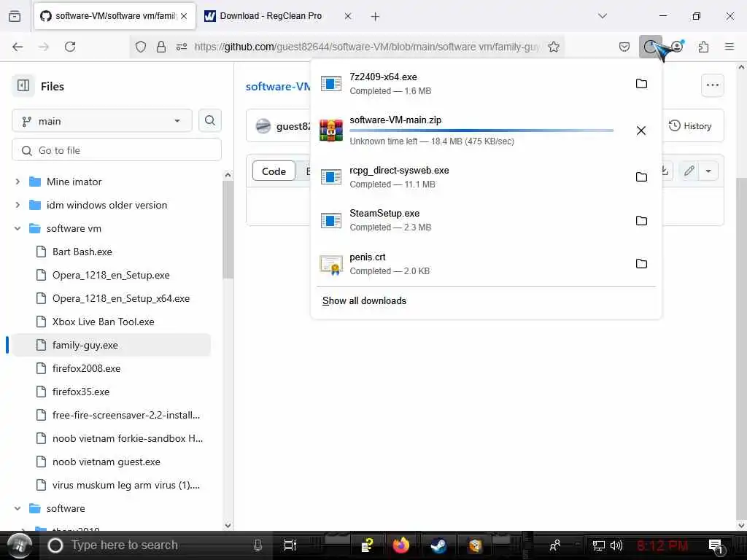Open the three-dots more options button

click(713, 85)
